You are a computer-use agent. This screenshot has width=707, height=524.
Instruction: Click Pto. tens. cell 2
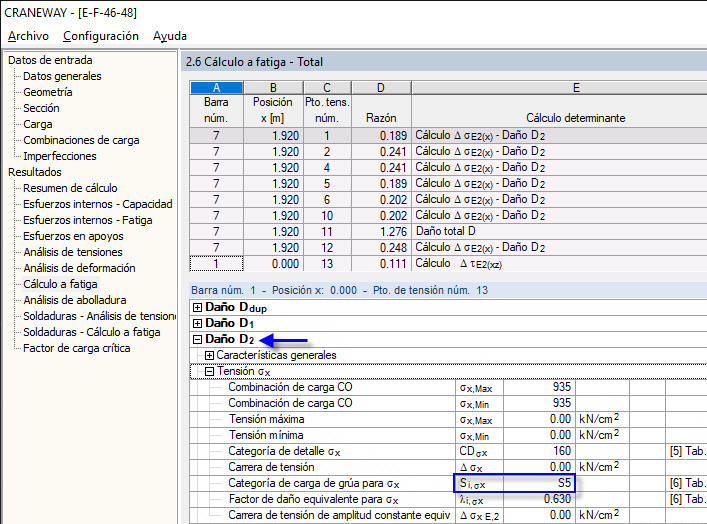click(x=327, y=152)
